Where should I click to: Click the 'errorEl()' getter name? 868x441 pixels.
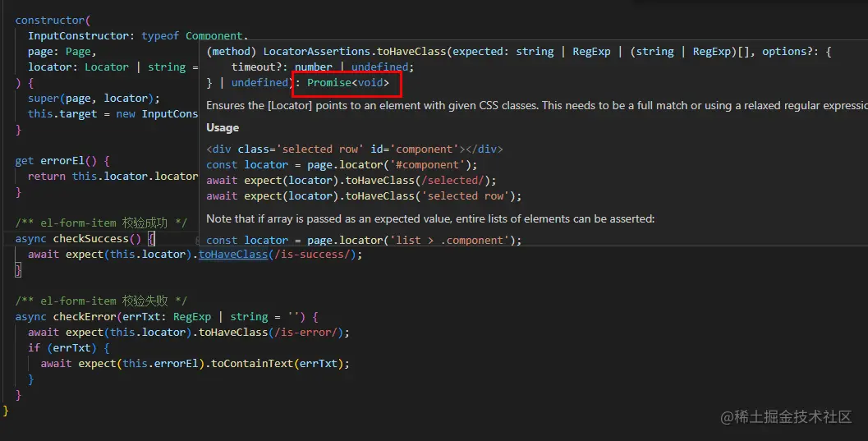click(68, 161)
